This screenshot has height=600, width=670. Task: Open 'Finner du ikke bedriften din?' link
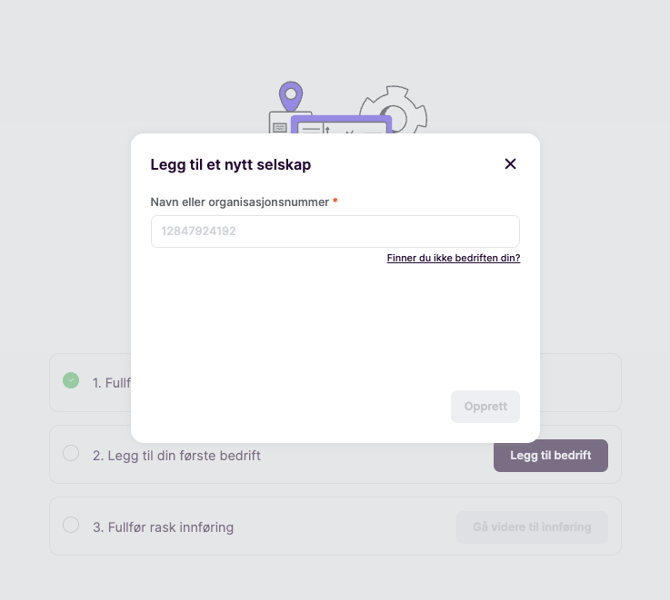point(453,258)
